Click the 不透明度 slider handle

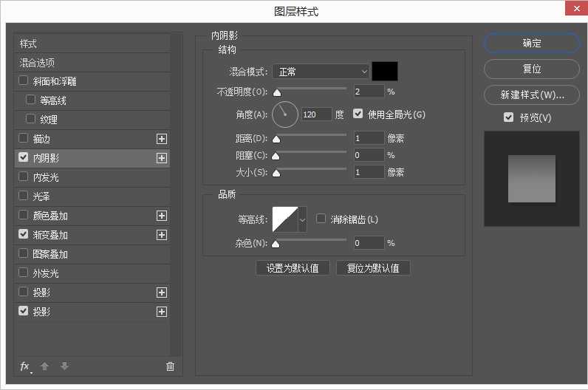click(x=277, y=92)
